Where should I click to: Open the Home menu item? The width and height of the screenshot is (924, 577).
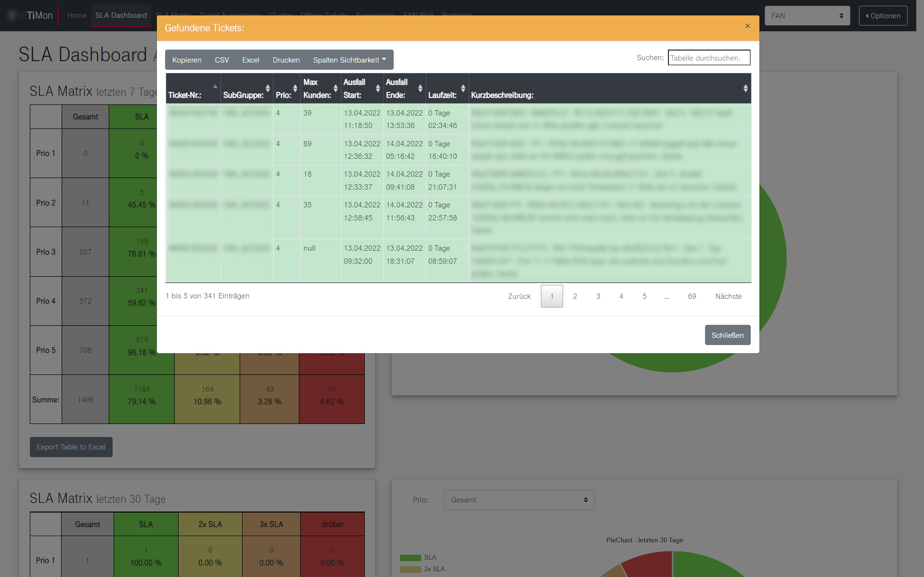(77, 15)
